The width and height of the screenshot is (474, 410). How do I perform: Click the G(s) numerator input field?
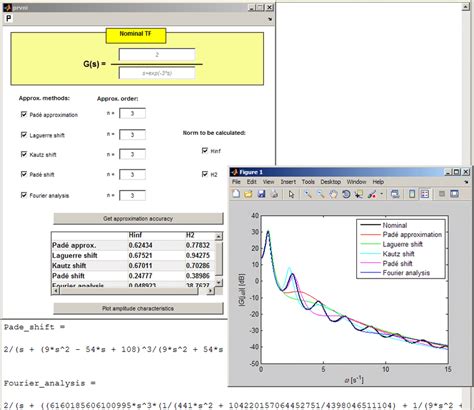pos(157,54)
